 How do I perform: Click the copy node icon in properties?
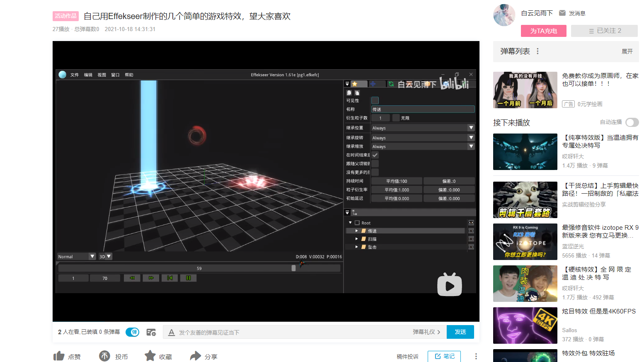(349, 93)
